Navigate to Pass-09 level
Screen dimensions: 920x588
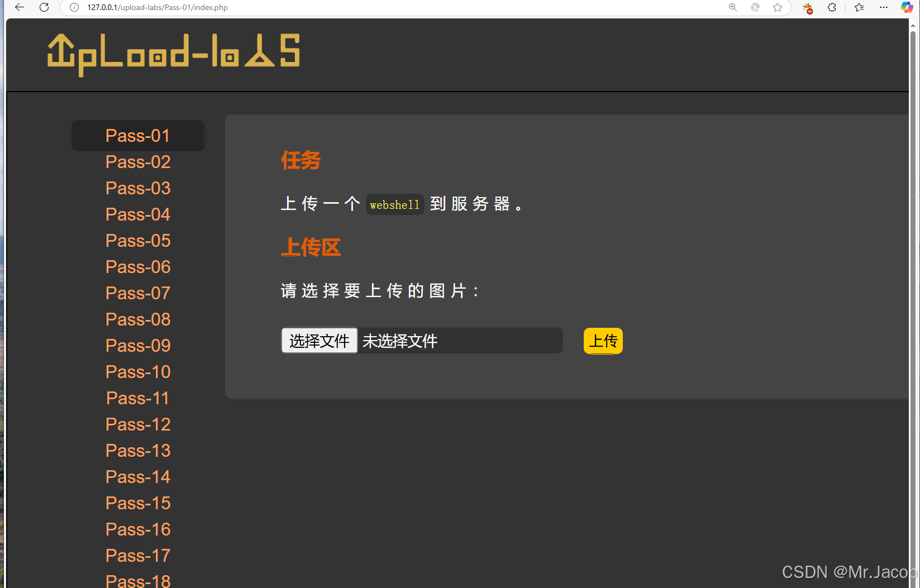138,346
